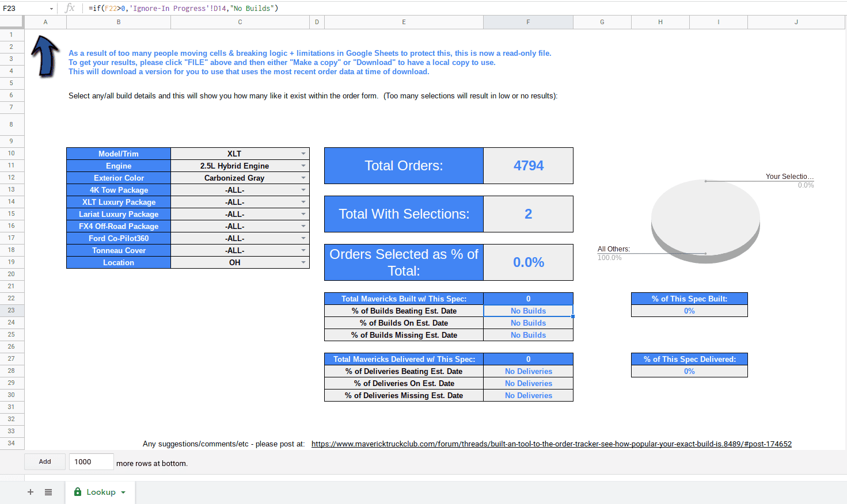
Task: Click '% of Builds Missing Est. Date' cell
Action: click(404, 335)
